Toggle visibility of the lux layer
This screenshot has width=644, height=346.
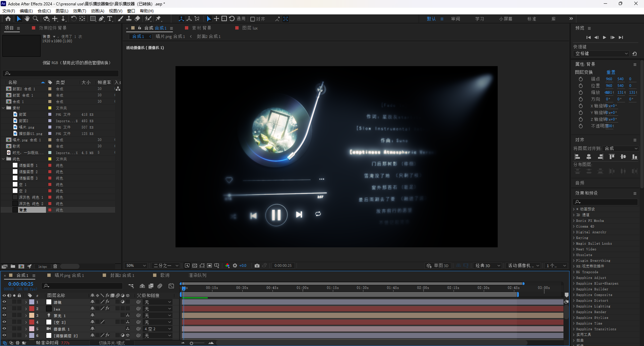[4, 309]
